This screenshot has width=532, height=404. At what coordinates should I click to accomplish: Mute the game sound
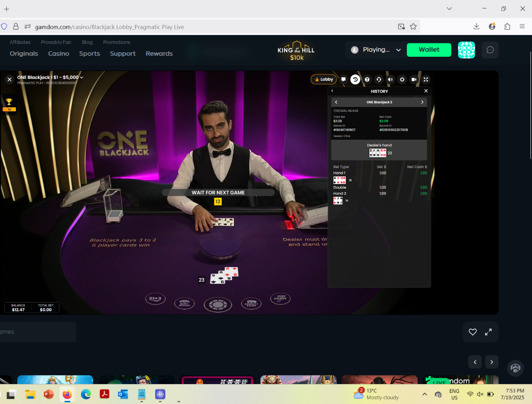coord(390,79)
